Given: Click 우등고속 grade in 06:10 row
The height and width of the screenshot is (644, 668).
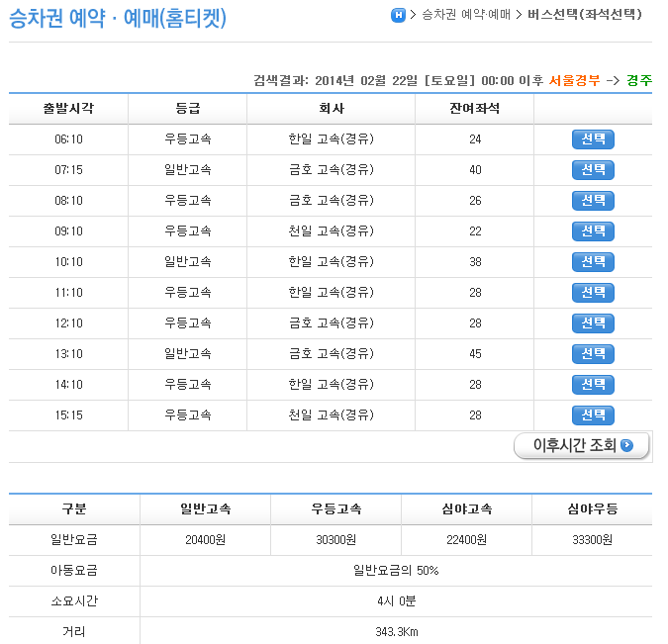Looking at the screenshot, I should (187, 138).
